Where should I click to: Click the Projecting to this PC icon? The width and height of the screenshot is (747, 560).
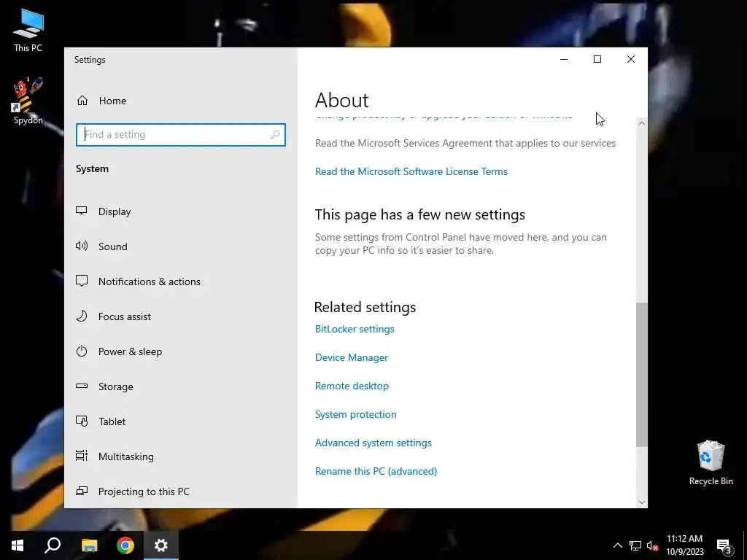tap(82, 491)
